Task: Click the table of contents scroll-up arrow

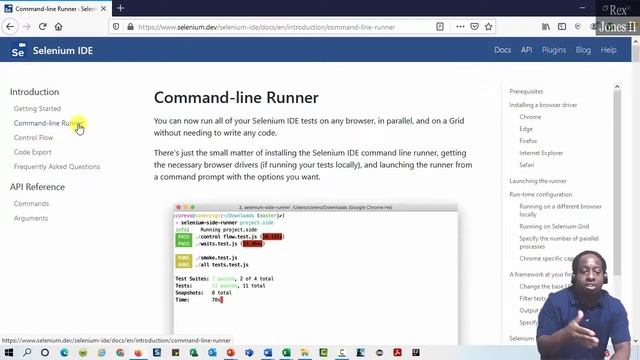Action: 617,87
